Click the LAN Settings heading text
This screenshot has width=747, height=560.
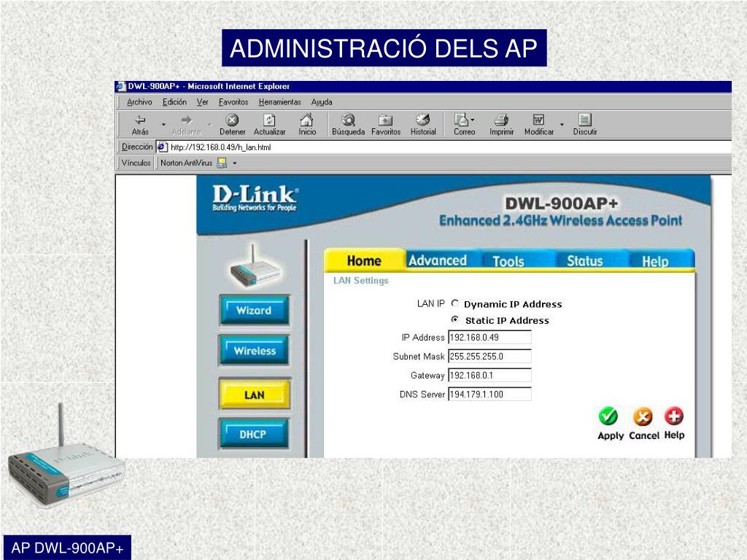point(360,281)
